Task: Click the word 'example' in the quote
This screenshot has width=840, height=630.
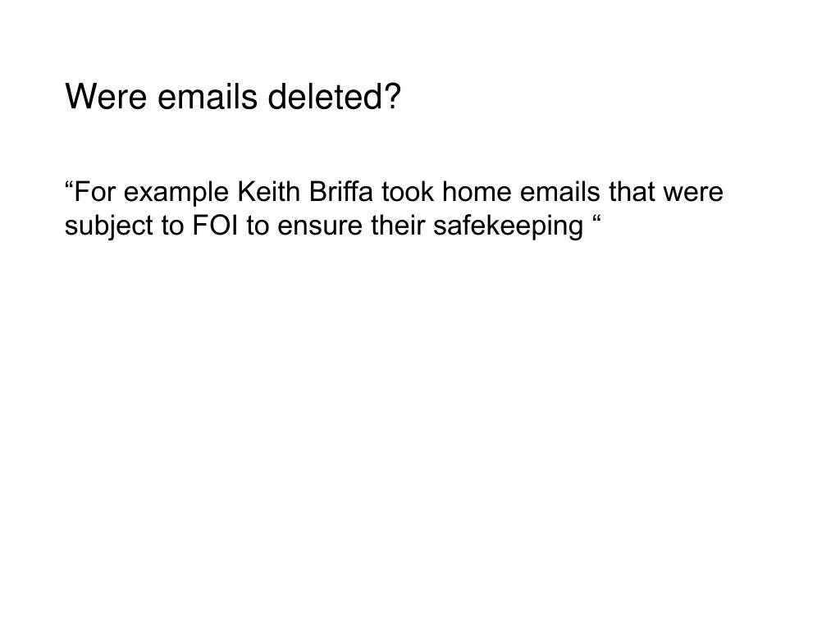Action: [176, 193]
